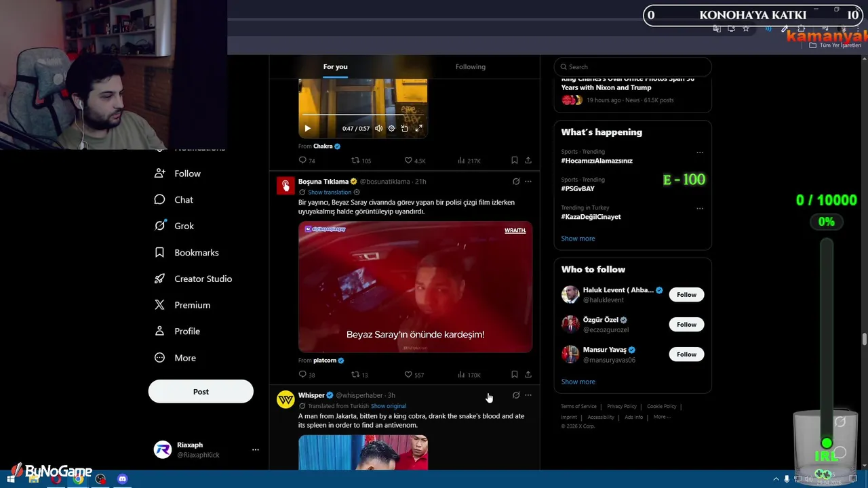Open Boşuna Tıklama profile avatar
The image size is (868, 488).
[x=285, y=186]
